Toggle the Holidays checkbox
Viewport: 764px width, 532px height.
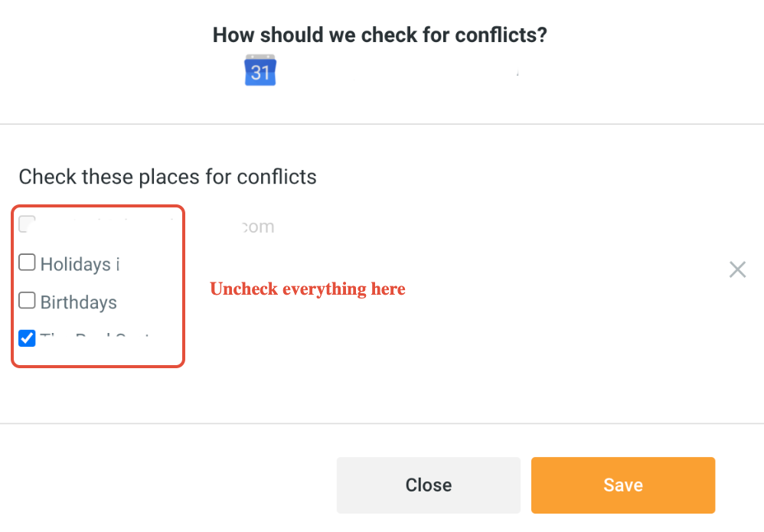27,263
